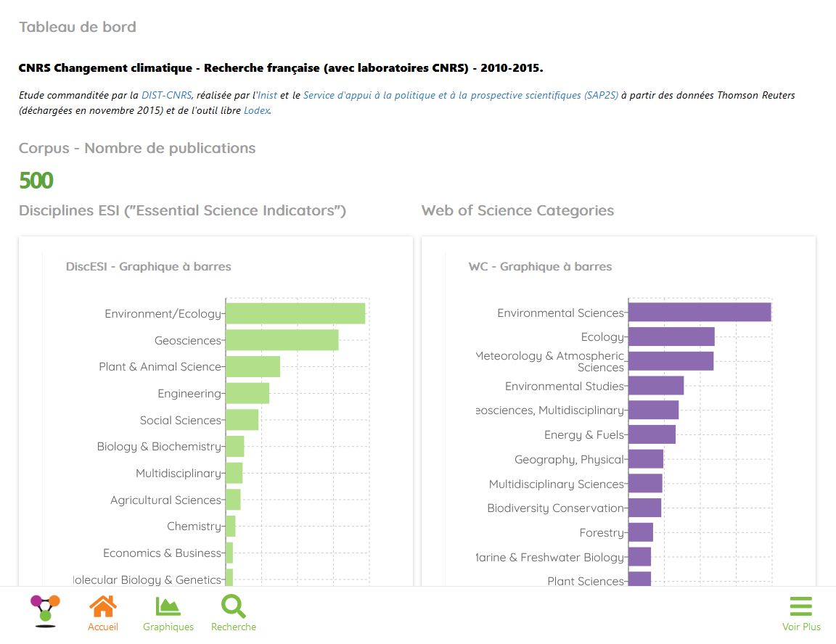Screen dimensions: 836x644
Task: Select the Environmental Sciences purple bar
Action: [700, 312]
